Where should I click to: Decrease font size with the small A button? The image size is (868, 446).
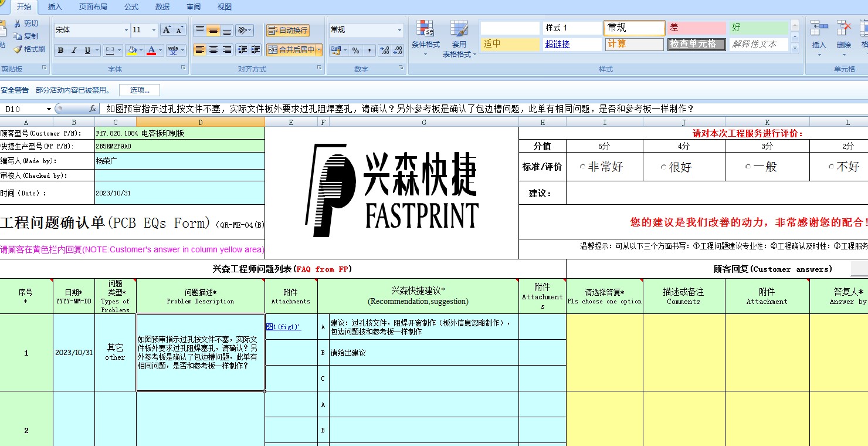[179, 30]
